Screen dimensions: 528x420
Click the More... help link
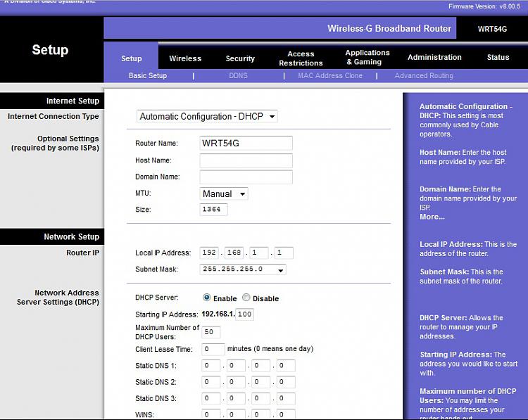click(x=432, y=217)
